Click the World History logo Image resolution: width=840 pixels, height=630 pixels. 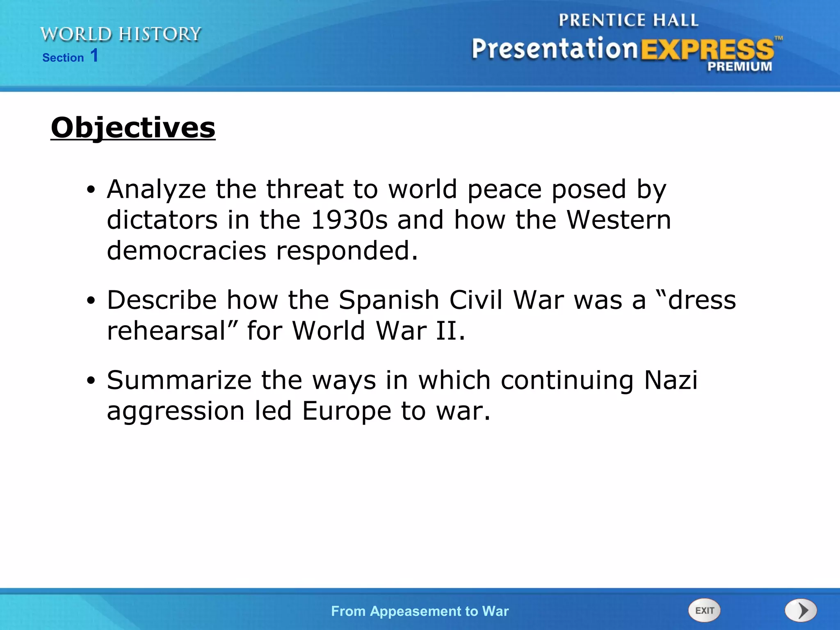(x=121, y=34)
